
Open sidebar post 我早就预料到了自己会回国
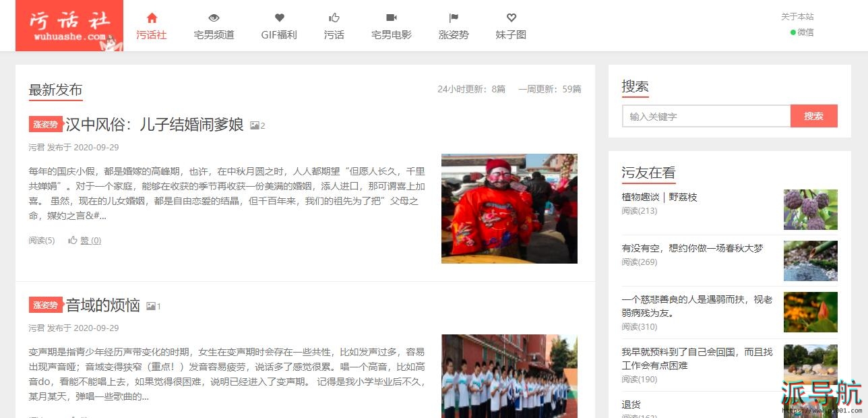pos(697,359)
